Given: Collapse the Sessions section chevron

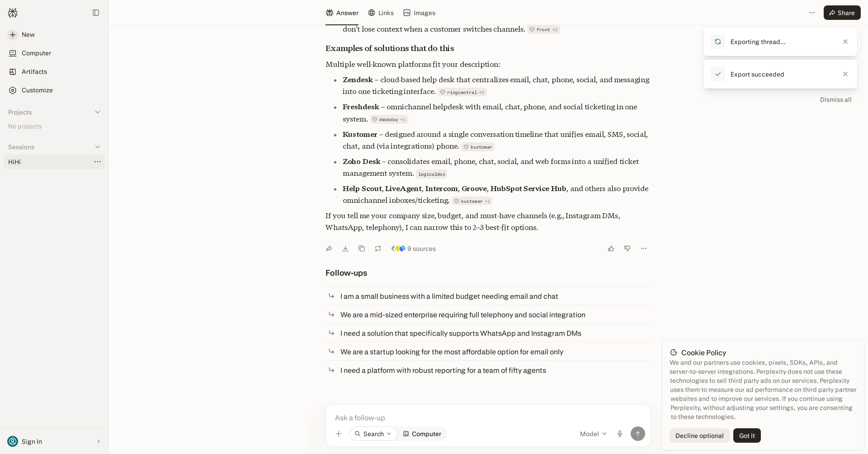Looking at the screenshot, I should point(98,147).
